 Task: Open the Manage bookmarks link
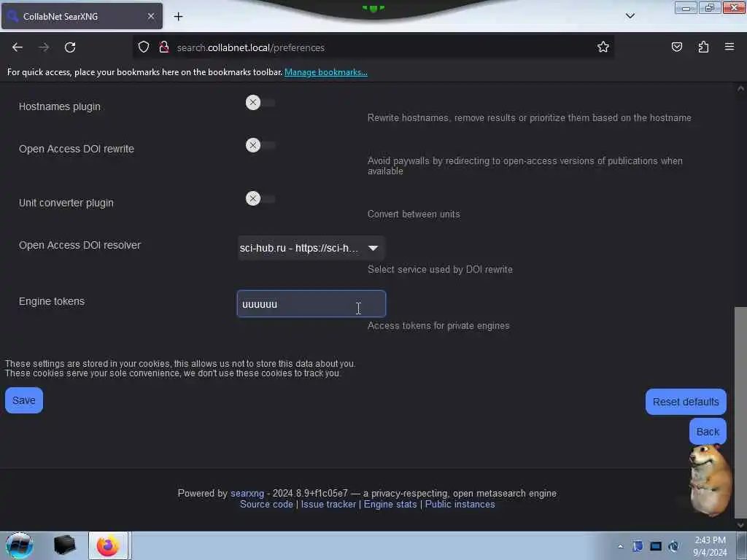(x=326, y=72)
